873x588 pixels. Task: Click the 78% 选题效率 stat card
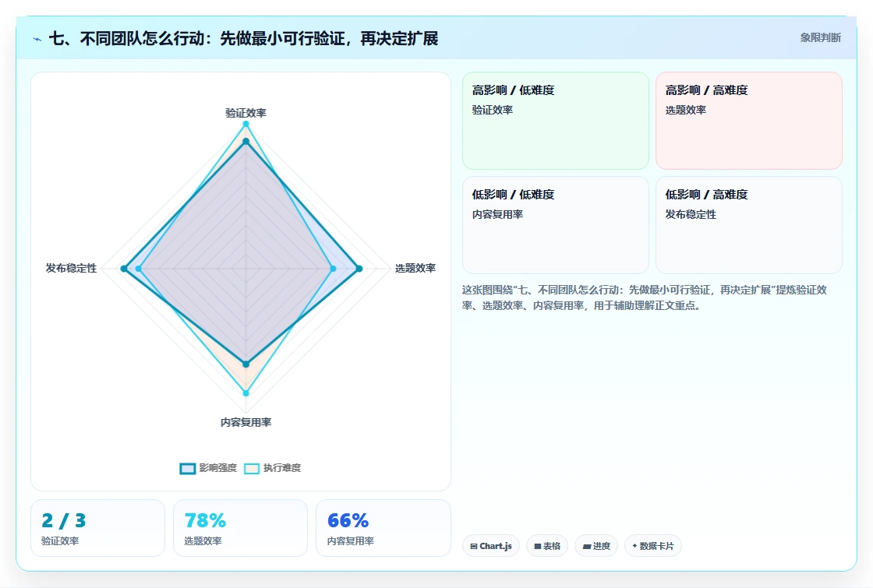point(241,528)
